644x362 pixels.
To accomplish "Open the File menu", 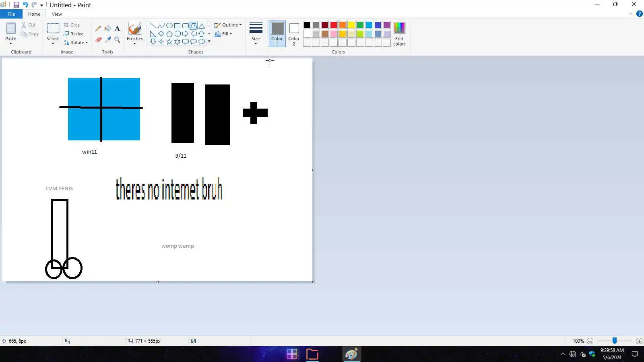I will coord(11,14).
